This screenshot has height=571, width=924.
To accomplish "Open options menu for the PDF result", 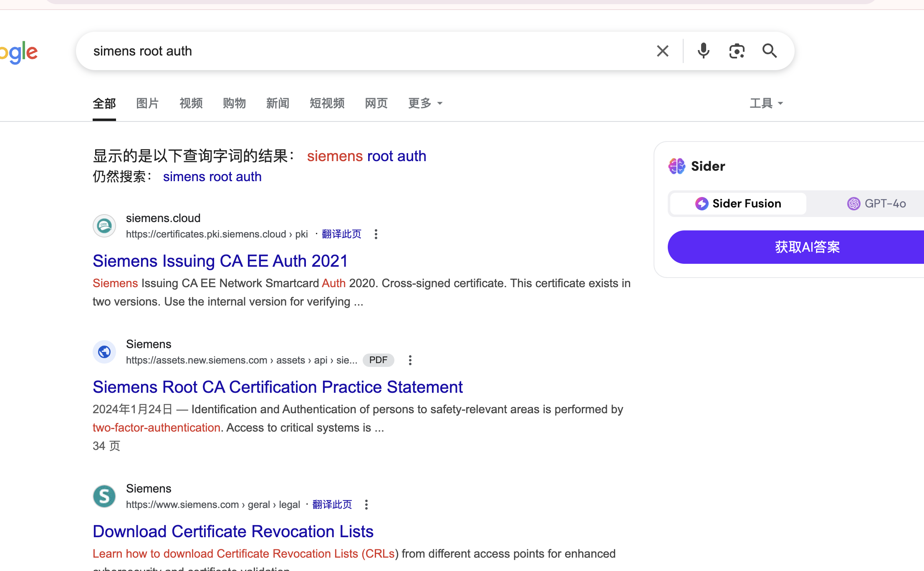I will pyautogui.click(x=410, y=360).
